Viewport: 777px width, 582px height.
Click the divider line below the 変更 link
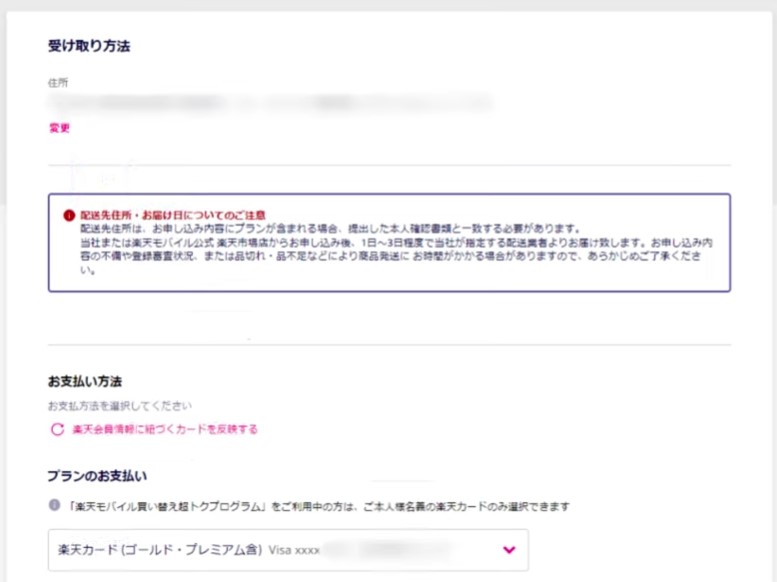pyautogui.click(x=389, y=164)
